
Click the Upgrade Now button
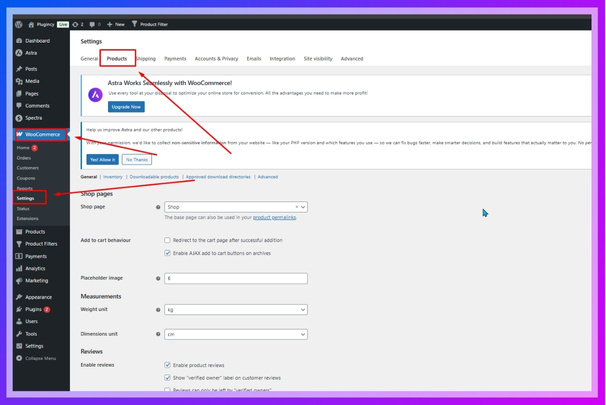(126, 107)
